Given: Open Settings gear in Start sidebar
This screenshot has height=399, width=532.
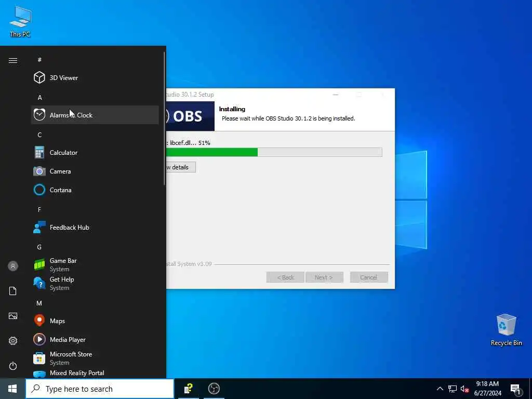Looking at the screenshot, I should (13, 341).
